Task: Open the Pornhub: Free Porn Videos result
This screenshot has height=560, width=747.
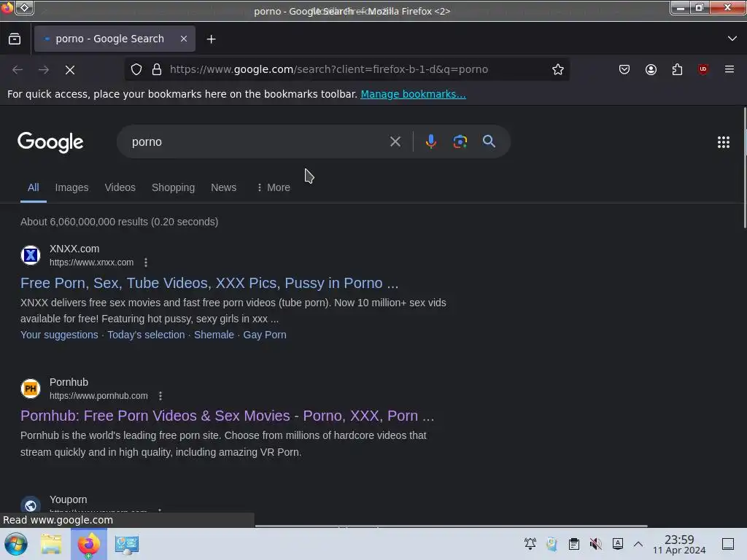Action: coord(228,416)
